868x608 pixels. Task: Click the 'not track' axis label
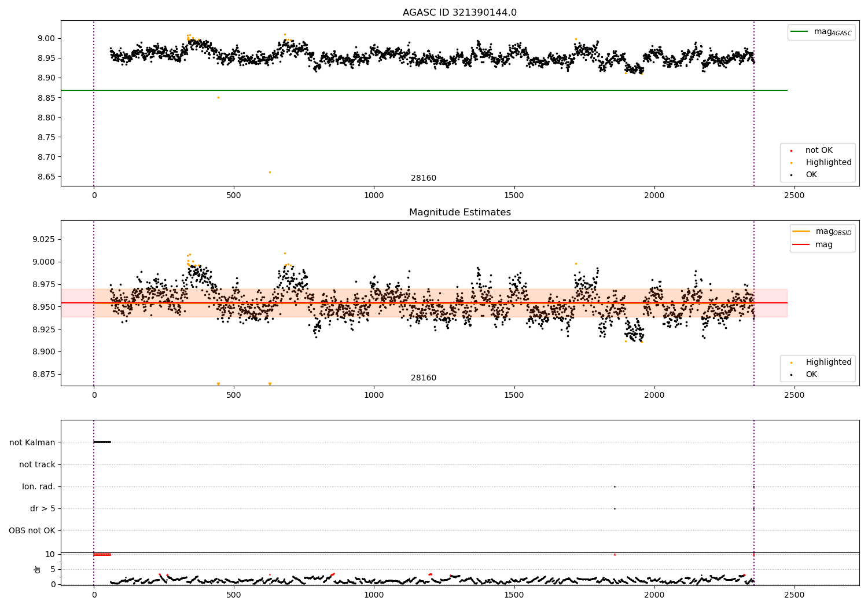pyautogui.click(x=37, y=464)
